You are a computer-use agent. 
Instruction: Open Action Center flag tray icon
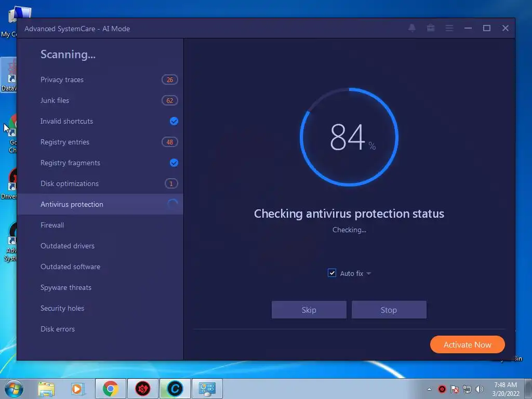click(x=455, y=389)
